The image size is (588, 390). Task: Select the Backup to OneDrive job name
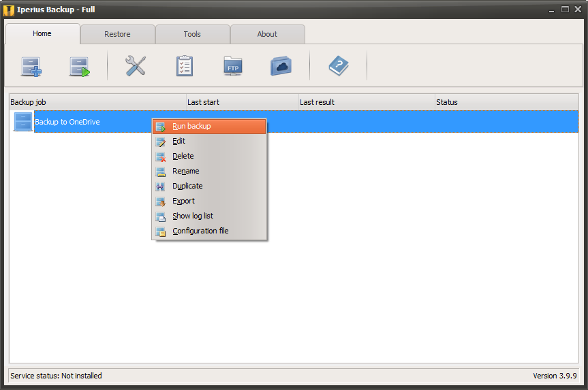(x=67, y=122)
